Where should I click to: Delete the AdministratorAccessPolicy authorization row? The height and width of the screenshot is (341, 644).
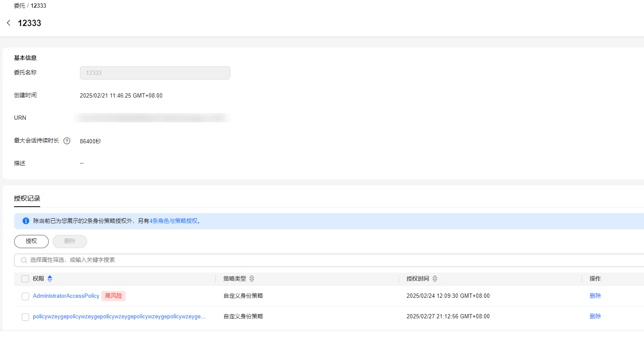click(x=595, y=296)
